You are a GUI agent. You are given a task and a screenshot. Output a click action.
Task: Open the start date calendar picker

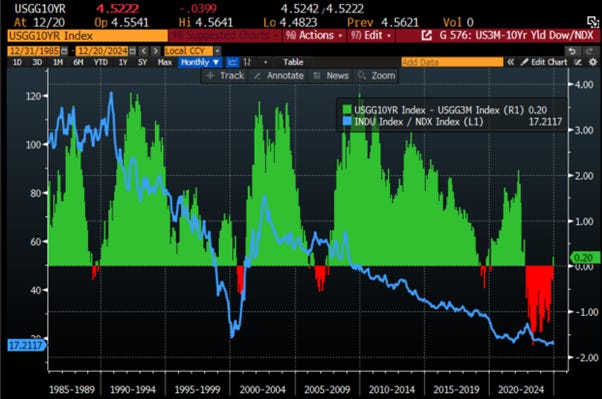[x=64, y=51]
